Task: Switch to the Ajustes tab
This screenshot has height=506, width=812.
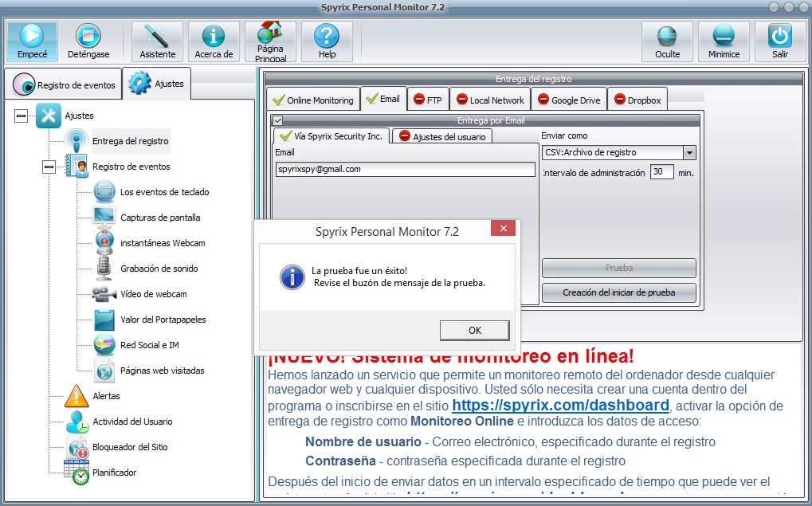Action: point(156,84)
